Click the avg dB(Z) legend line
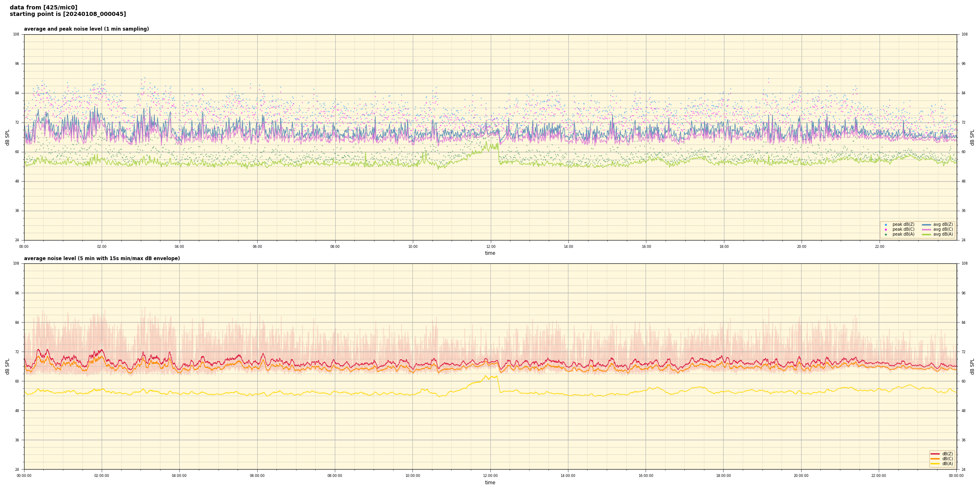980x490 pixels. [x=927, y=225]
